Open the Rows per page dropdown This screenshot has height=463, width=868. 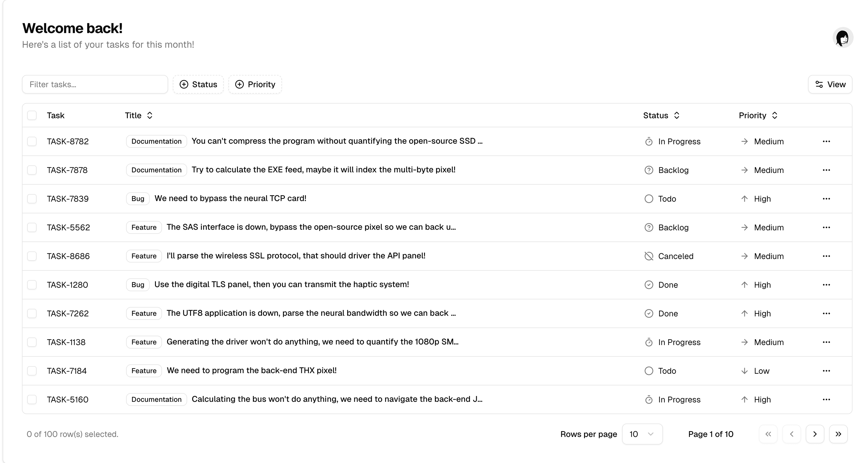(x=642, y=434)
